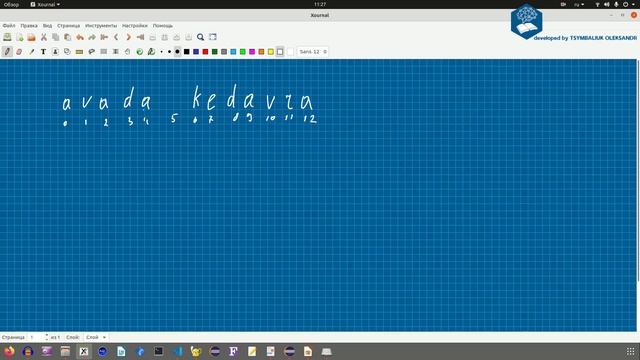640x360 pixels.
Task: Jump to last page
Action: (140, 37)
